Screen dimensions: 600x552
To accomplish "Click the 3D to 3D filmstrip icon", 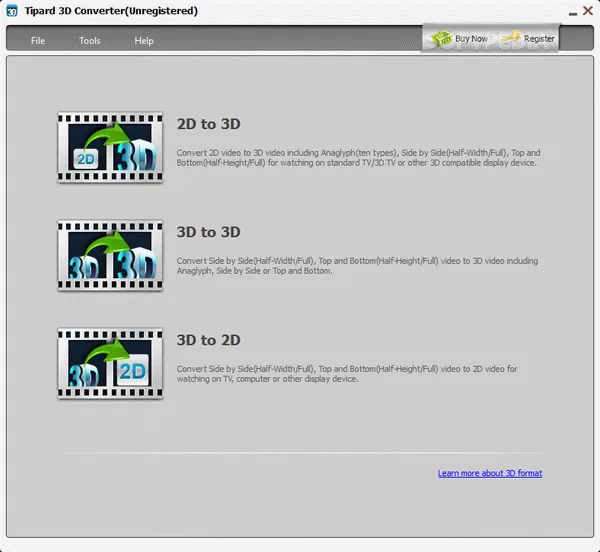I will [110, 255].
